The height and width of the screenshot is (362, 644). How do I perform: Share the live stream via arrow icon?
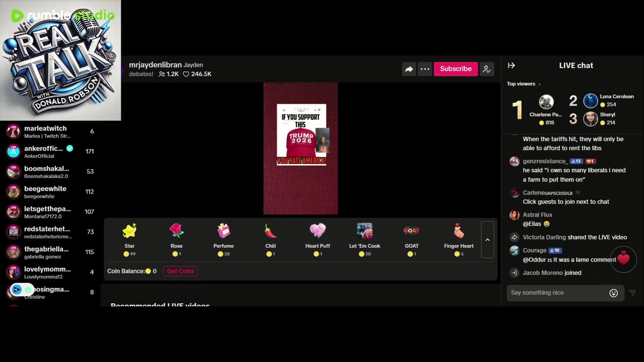tap(409, 69)
